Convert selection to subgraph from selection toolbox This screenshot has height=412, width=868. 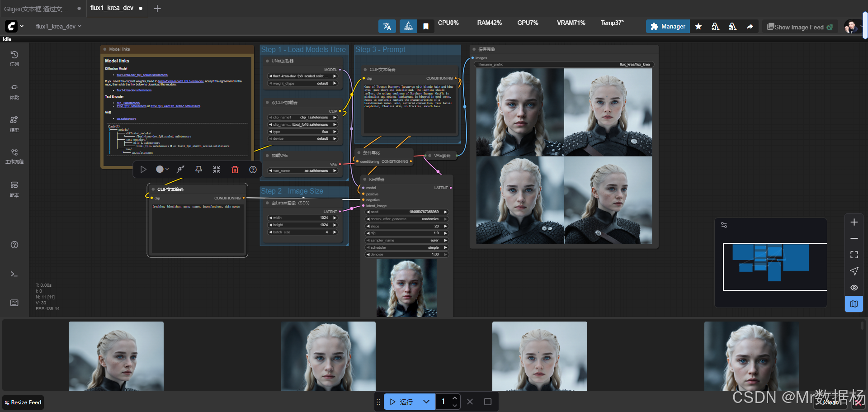coord(180,169)
